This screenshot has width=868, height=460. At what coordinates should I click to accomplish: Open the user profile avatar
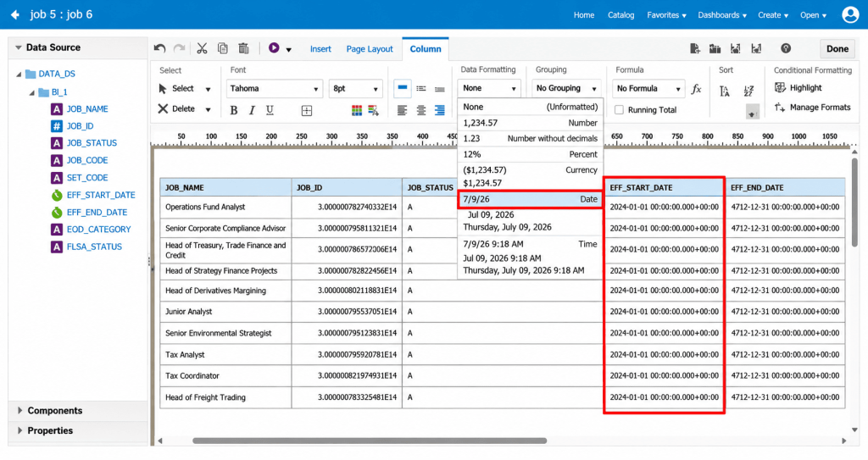[849, 14]
